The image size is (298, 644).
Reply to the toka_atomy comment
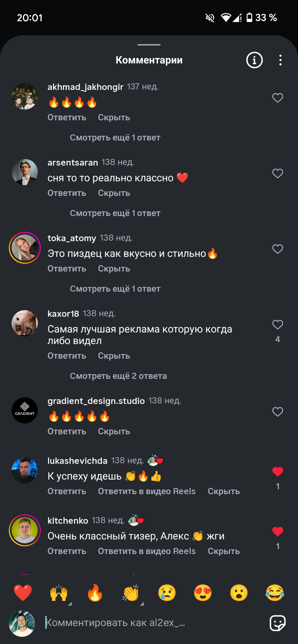67,268
